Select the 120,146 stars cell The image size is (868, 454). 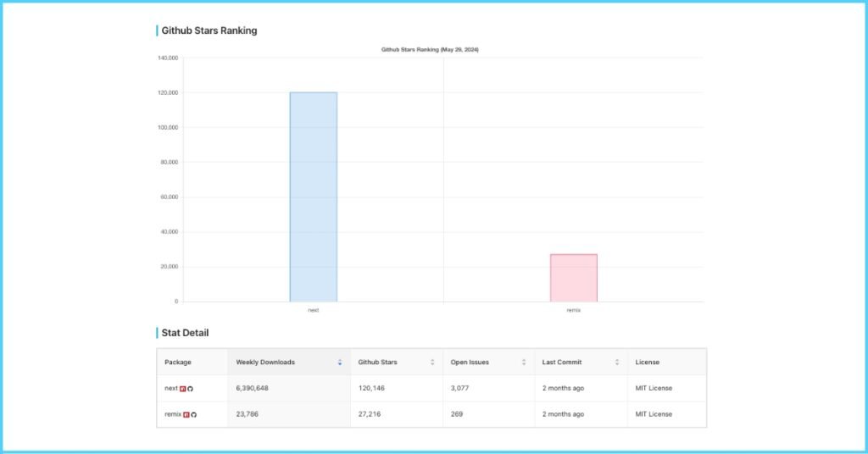pos(397,388)
